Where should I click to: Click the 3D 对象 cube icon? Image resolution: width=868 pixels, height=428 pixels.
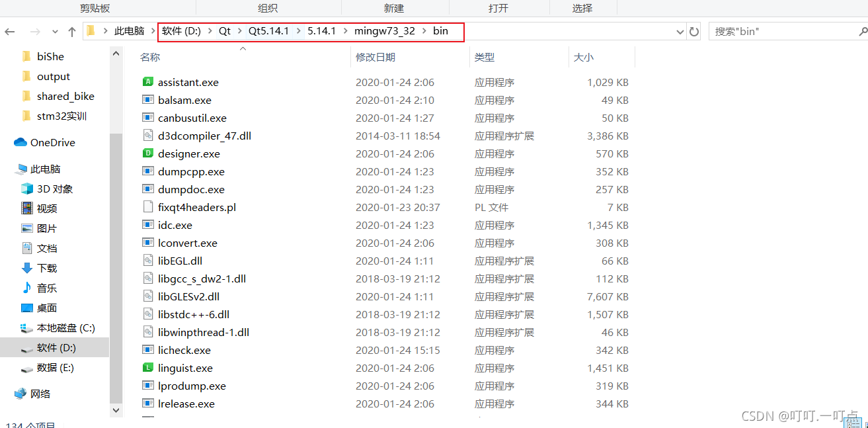[26, 189]
